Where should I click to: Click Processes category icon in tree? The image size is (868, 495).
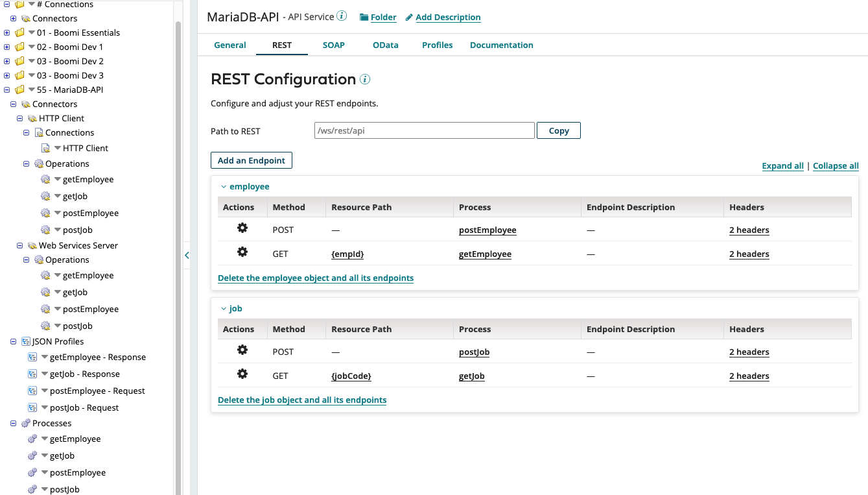26,423
